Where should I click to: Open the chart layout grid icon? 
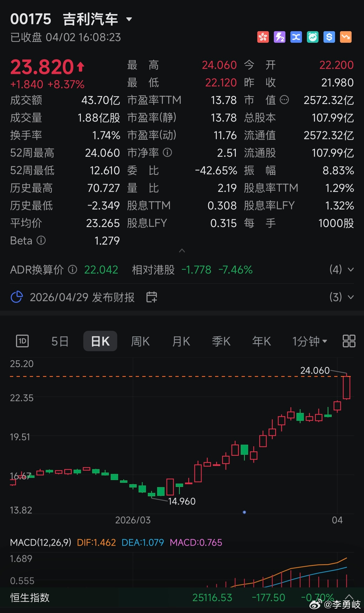[x=349, y=341]
